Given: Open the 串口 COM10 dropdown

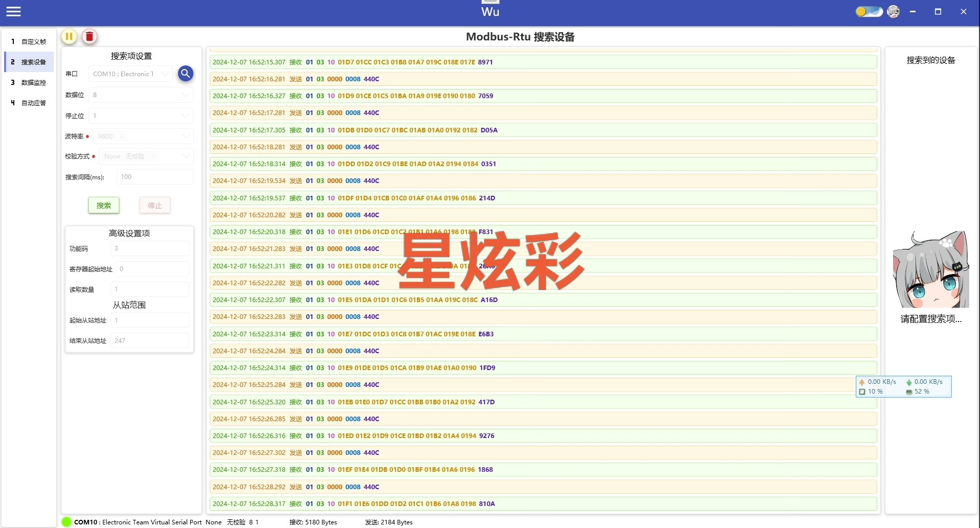Looking at the screenshot, I should (130, 74).
